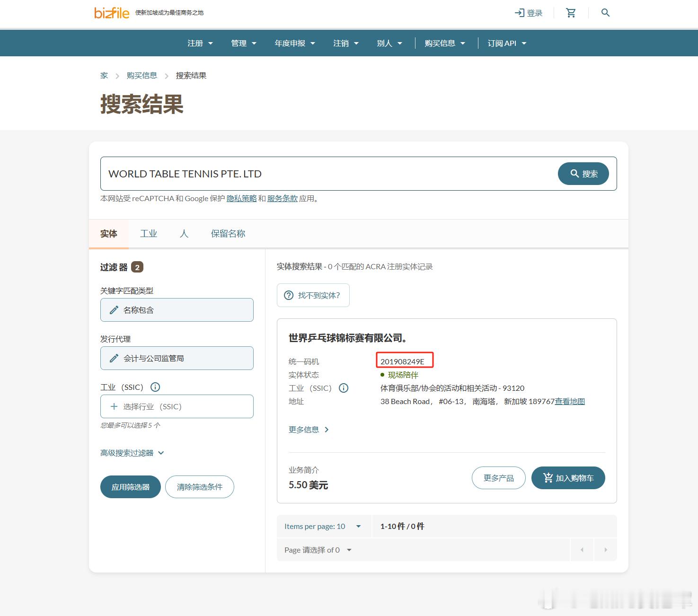Open the 购买信息 menu
This screenshot has width=698, height=616.
click(445, 43)
